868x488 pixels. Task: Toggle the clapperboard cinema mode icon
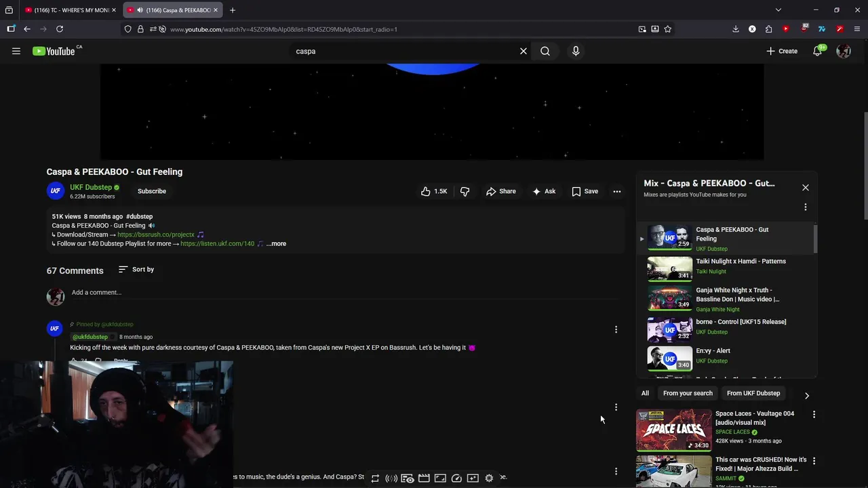click(x=424, y=478)
